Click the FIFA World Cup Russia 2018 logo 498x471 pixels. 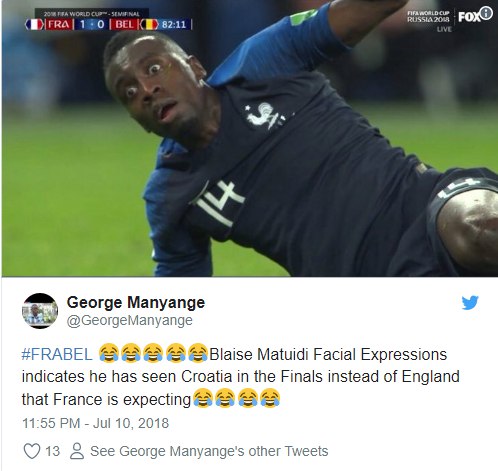click(429, 17)
